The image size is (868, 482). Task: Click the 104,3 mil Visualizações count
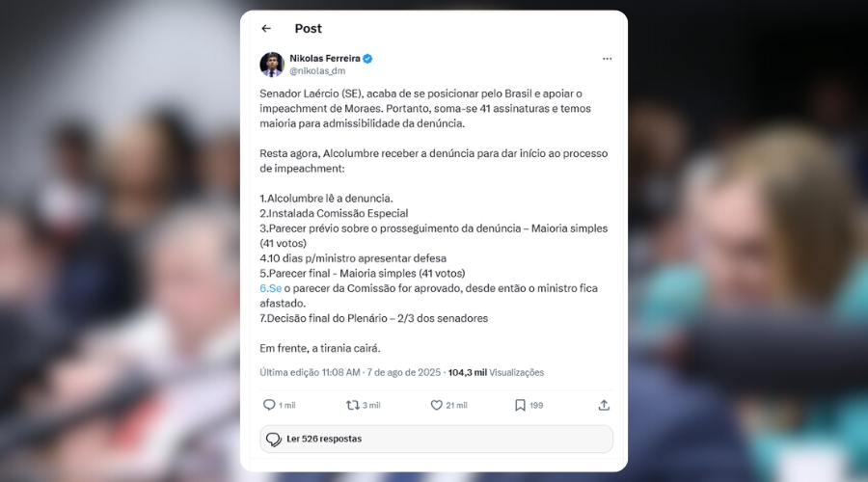(496, 372)
